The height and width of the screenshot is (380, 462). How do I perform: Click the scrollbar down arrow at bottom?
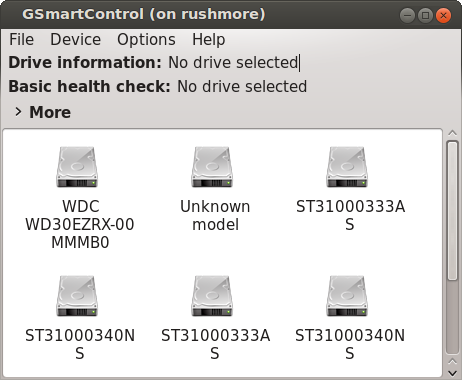[x=452, y=373]
